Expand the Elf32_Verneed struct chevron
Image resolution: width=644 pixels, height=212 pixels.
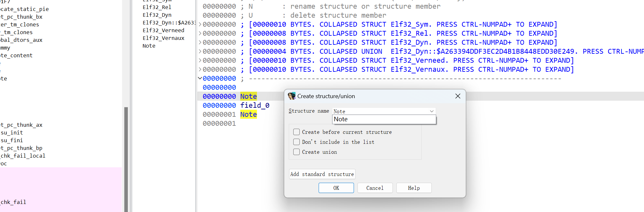coord(200,60)
